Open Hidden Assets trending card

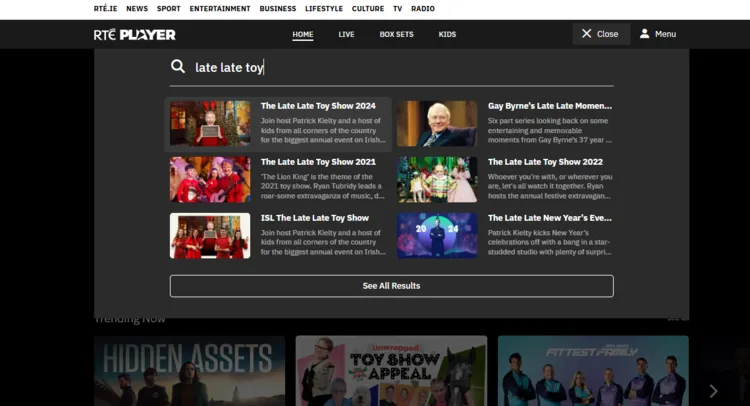coord(189,371)
